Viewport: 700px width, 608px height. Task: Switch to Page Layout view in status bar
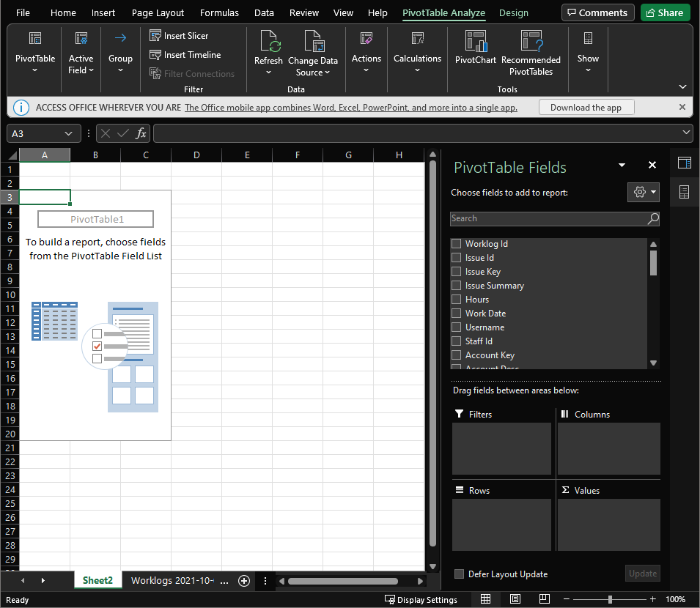click(x=515, y=598)
